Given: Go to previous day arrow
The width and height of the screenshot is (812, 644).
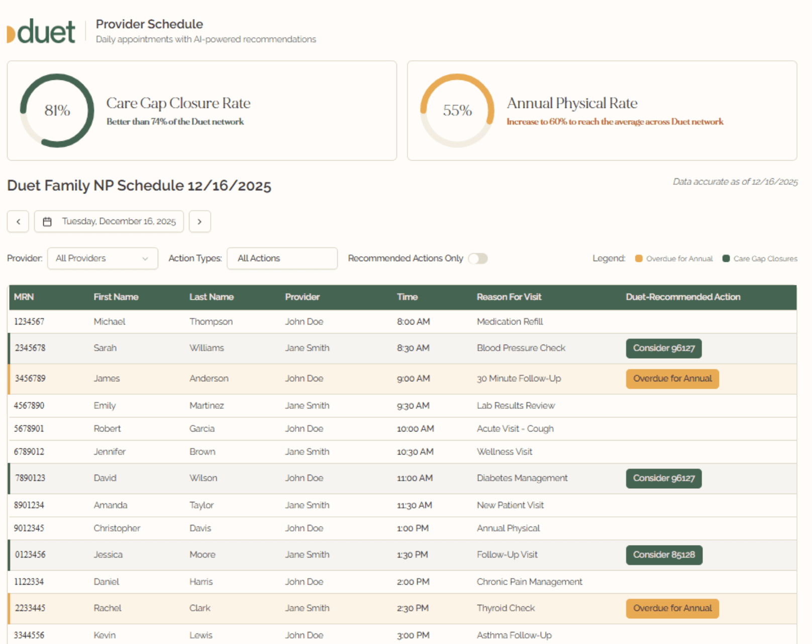Looking at the screenshot, I should click(x=18, y=222).
